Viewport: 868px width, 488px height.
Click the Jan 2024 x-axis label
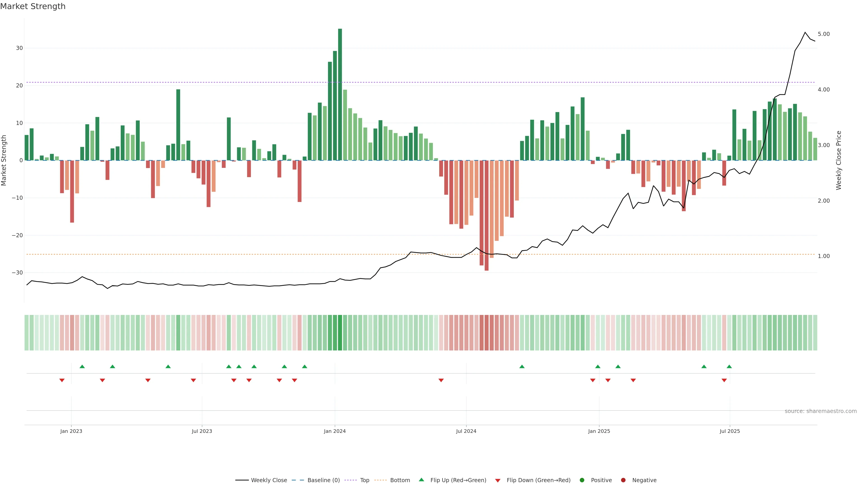(335, 431)
